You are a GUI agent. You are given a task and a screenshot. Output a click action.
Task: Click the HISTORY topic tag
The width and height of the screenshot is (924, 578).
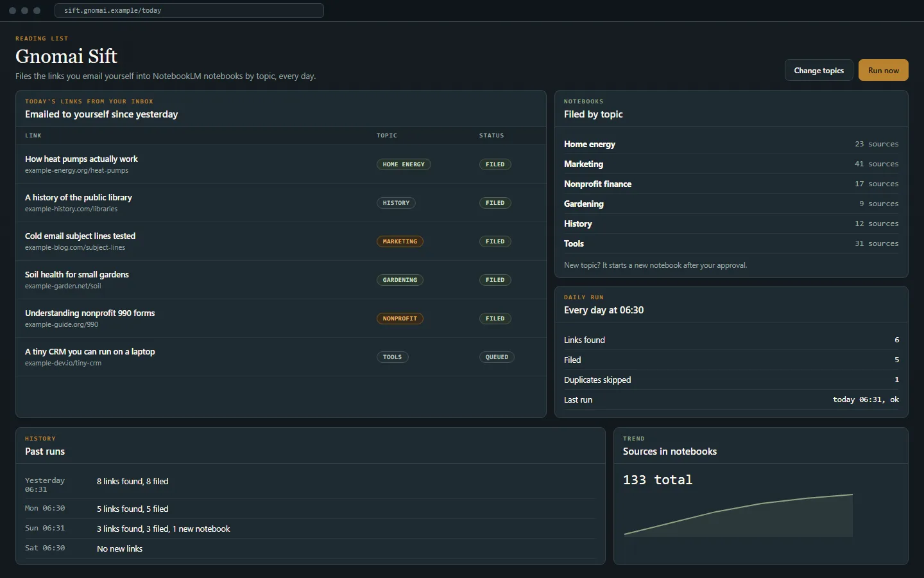point(396,203)
